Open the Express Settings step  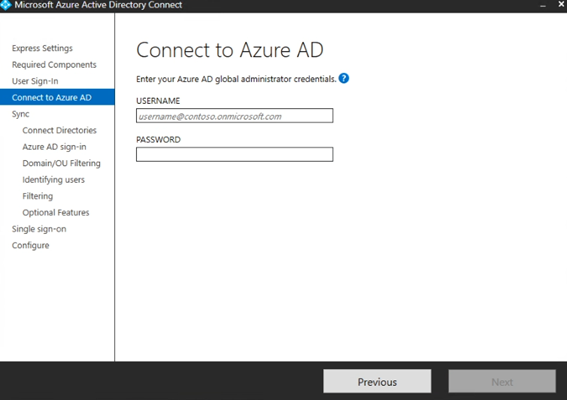[x=42, y=48]
